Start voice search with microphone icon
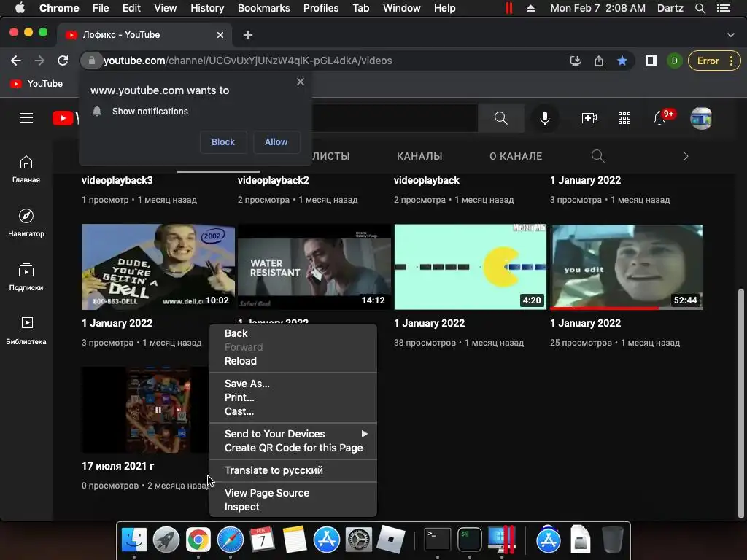The image size is (747, 560). [544, 117]
